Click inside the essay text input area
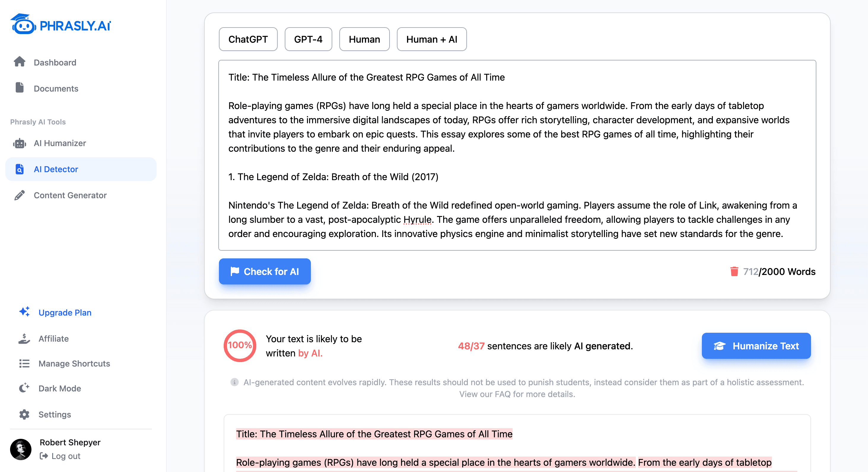 [x=517, y=155]
